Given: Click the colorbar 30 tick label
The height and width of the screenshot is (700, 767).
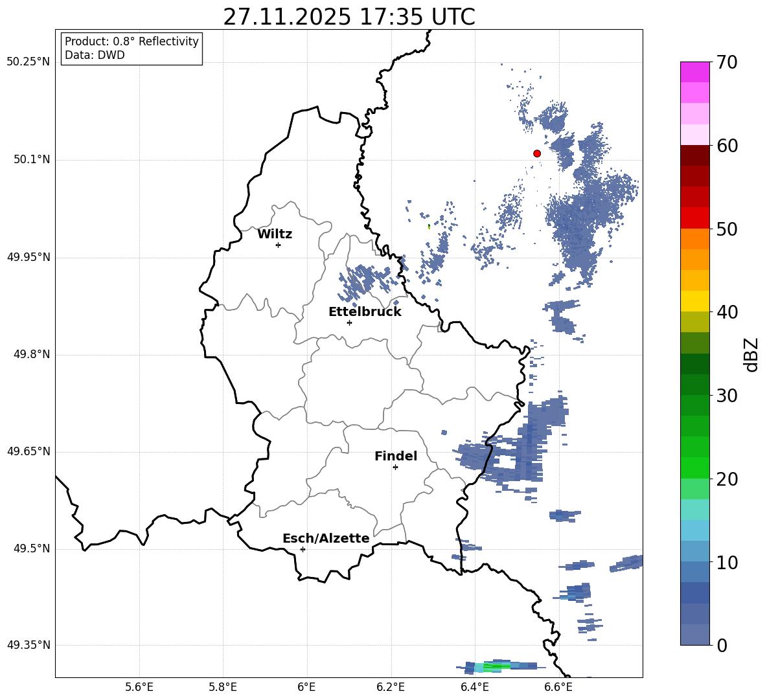Looking at the screenshot, I should pos(727,396).
